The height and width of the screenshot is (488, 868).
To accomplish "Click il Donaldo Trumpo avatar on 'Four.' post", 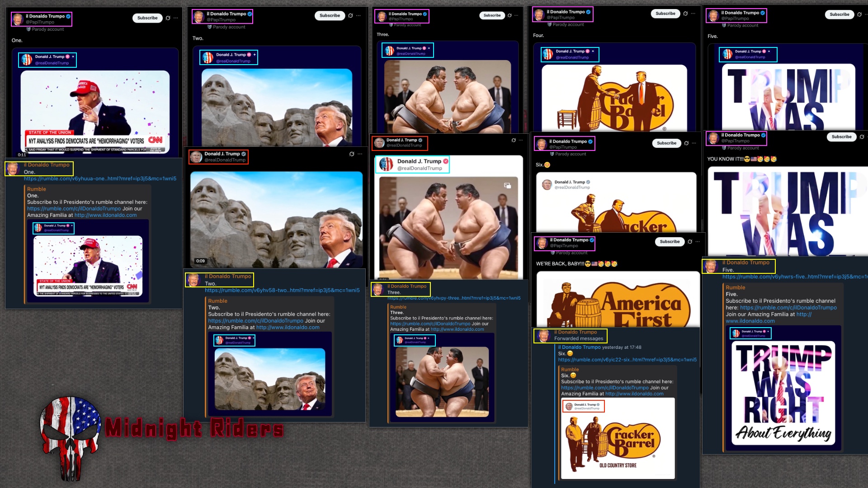I will tap(539, 15).
